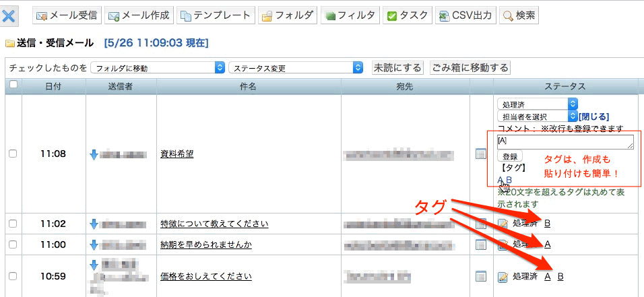Click the received arrow icon in 11:08 row
The height and width of the screenshot is (297, 644).
pyautogui.click(x=94, y=154)
